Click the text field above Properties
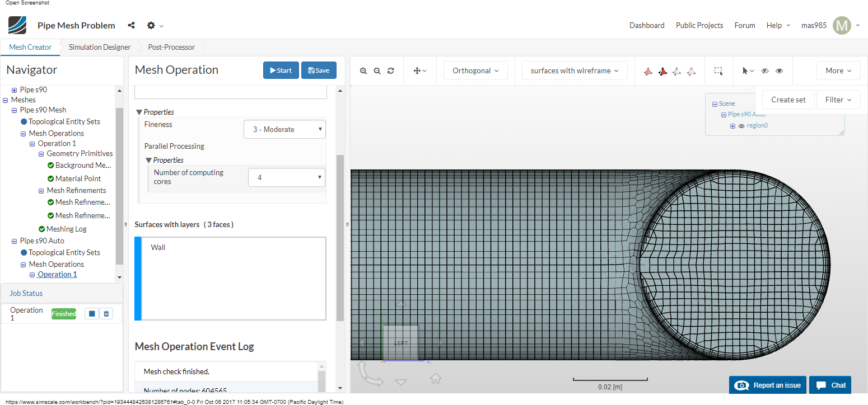This screenshot has width=868, height=405. pyautogui.click(x=231, y=92)
